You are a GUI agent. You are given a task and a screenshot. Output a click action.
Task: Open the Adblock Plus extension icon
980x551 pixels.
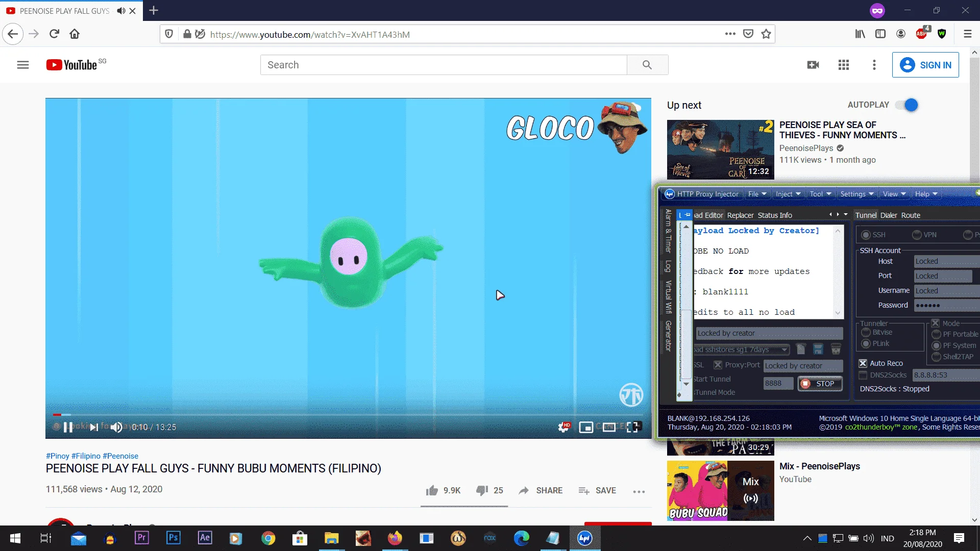922,34
